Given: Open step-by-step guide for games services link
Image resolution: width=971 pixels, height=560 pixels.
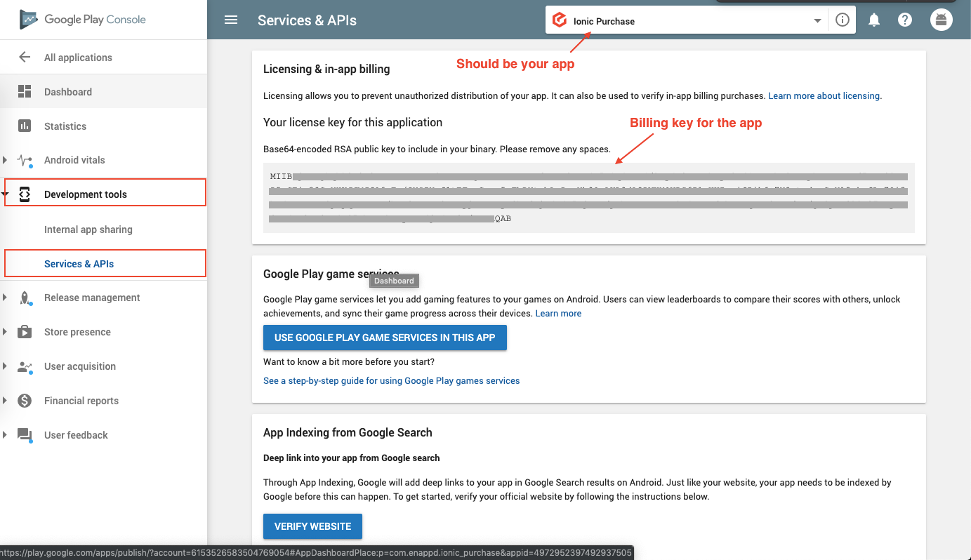Looking at the screenshot, I should [x=391, y=380].
